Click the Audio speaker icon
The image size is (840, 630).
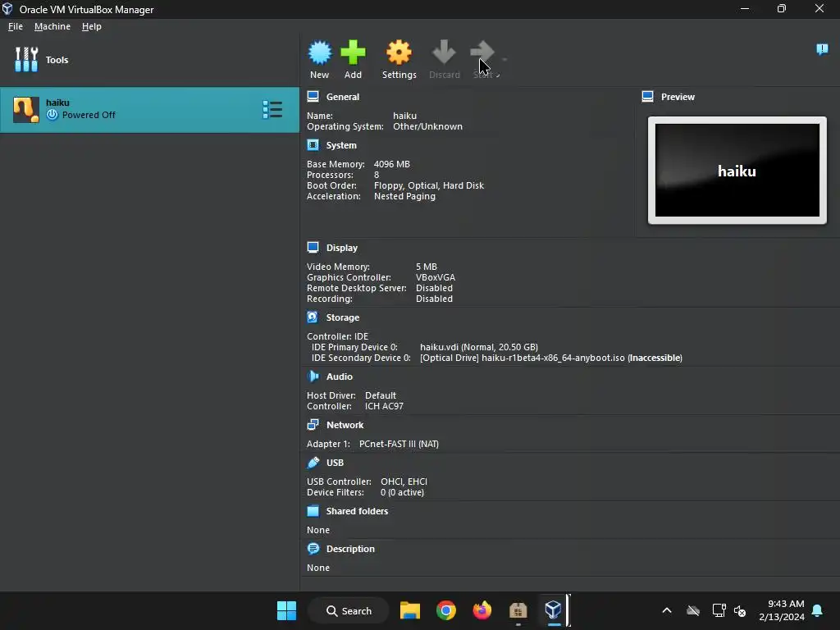tap(313, 376)
